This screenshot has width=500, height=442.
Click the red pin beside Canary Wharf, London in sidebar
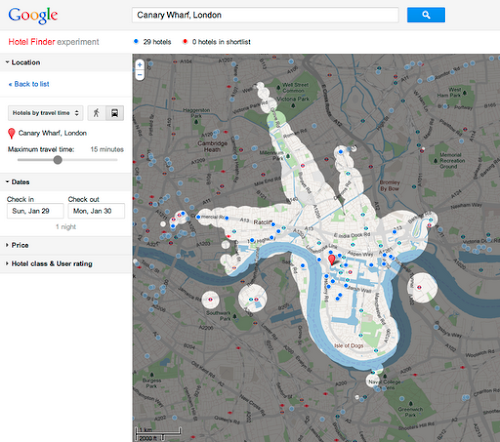(11, 133)
